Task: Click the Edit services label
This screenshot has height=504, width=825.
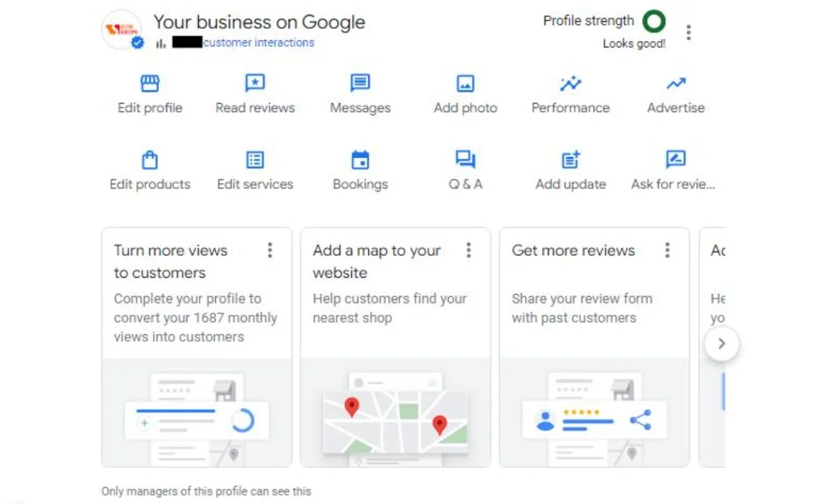Action: (x=255, y=184)
